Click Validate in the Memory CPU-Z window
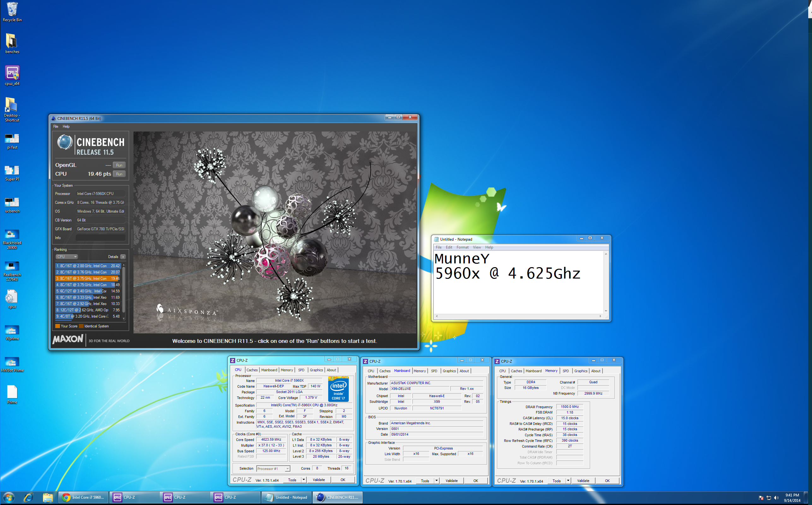The image size is (812, 505). 583,481
